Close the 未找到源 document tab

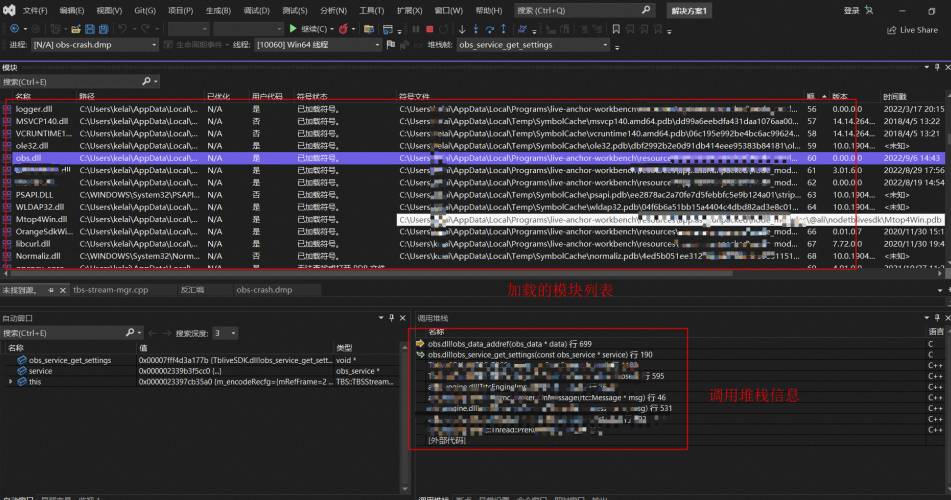click(x=62, y=290)
